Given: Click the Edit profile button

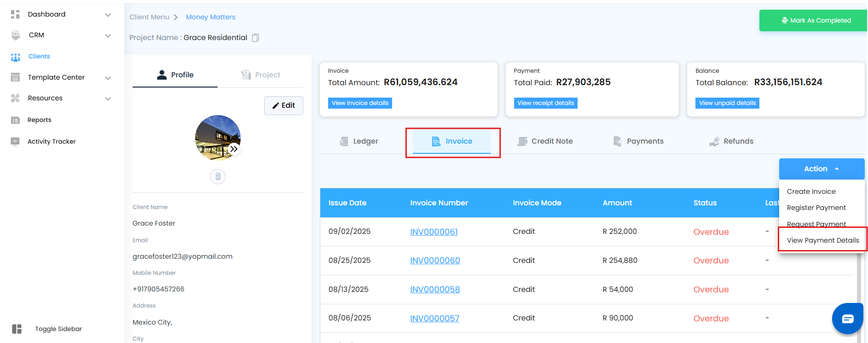Looking at the screenshot, I should pyautogui.click(x=284, y=105).
